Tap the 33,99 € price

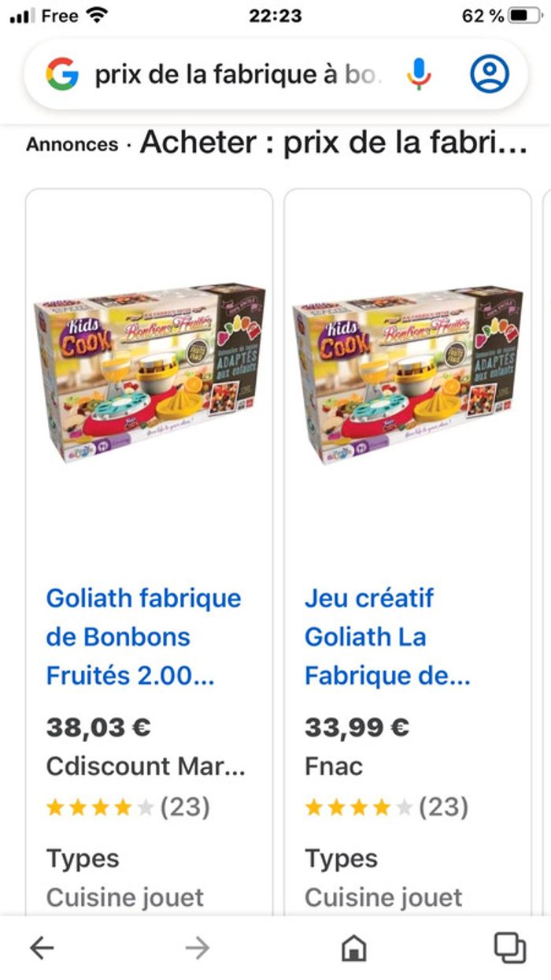357,727
